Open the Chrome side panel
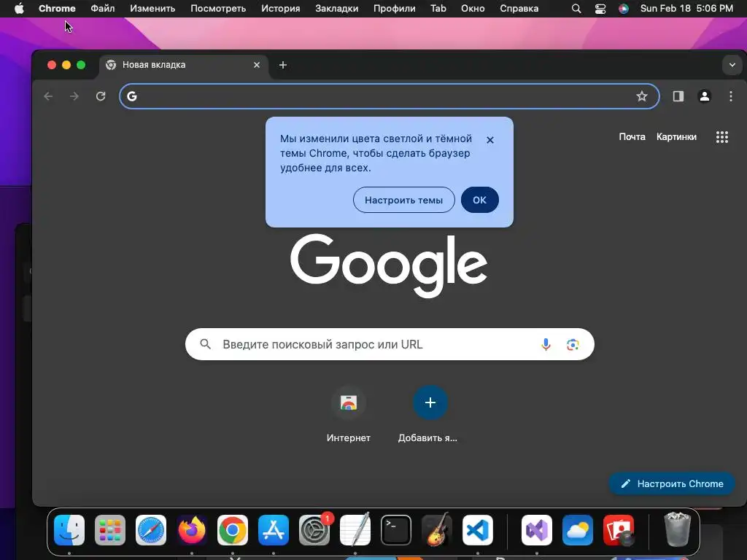 pyautogui.click(x=678, y=96)
